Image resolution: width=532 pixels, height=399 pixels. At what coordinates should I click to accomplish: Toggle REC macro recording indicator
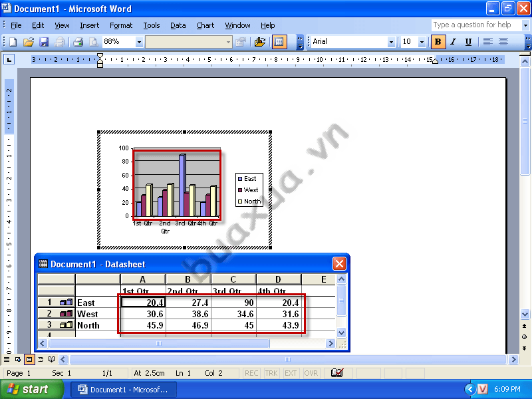tap(251, 373)
